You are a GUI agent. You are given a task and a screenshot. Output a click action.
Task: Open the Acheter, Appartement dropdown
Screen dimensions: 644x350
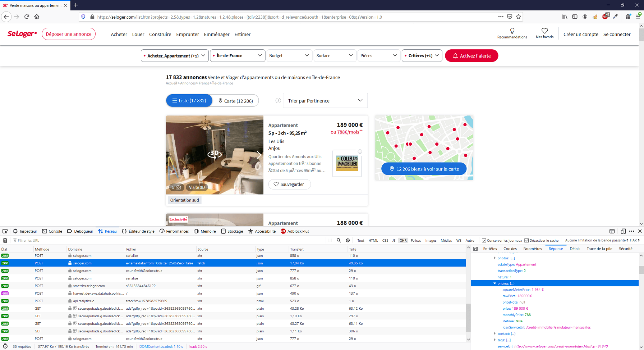point(175,56)
